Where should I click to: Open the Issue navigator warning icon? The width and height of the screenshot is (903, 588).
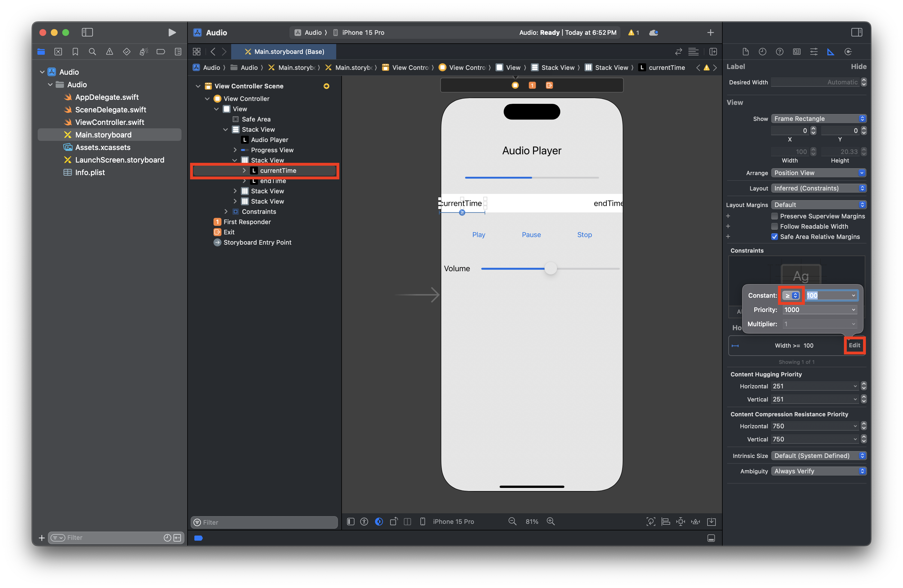pyautogui.click(x=109, y=52)
